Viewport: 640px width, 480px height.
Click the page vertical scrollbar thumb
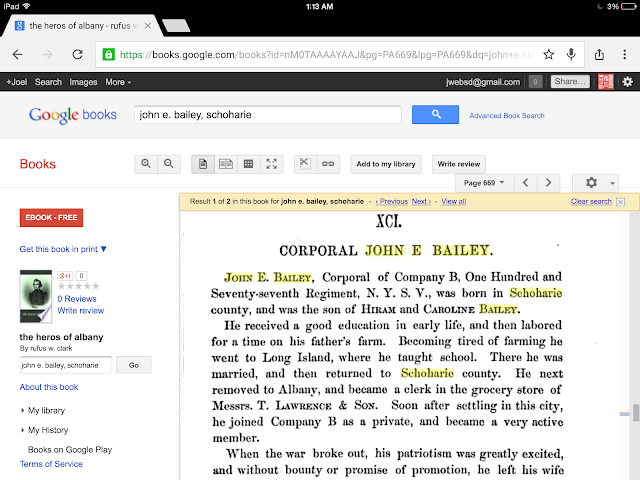(636, 412)
